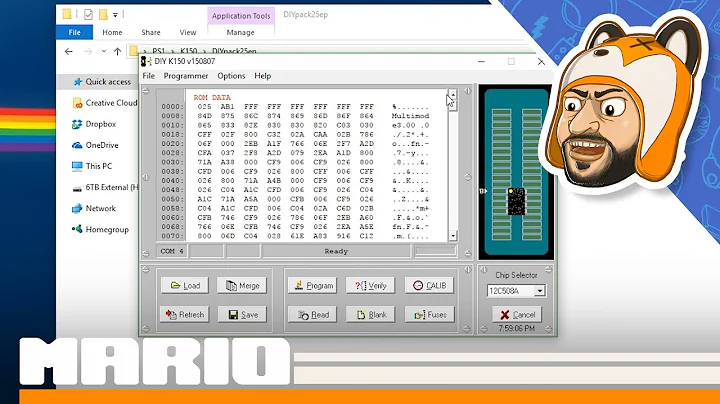Click the Ready status text

coord(336,251)
